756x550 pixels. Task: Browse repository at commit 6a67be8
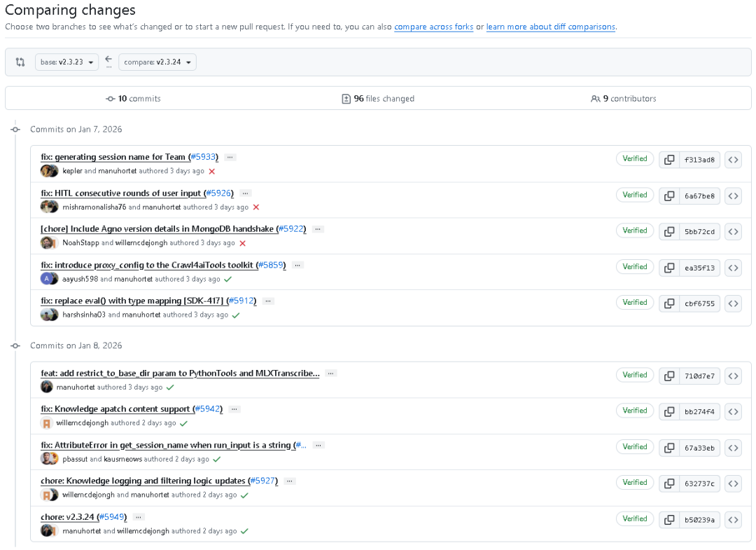[733, 195]
